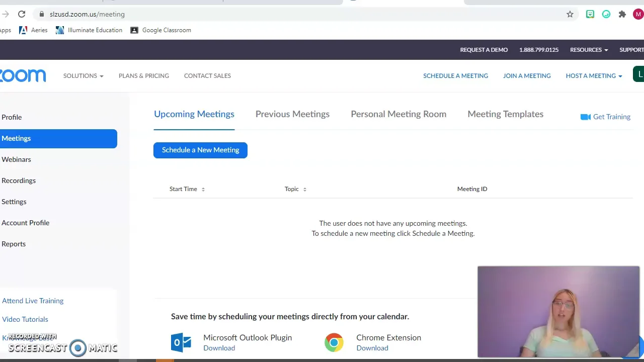Click Join a Meeting link

(x=527, y=76)
